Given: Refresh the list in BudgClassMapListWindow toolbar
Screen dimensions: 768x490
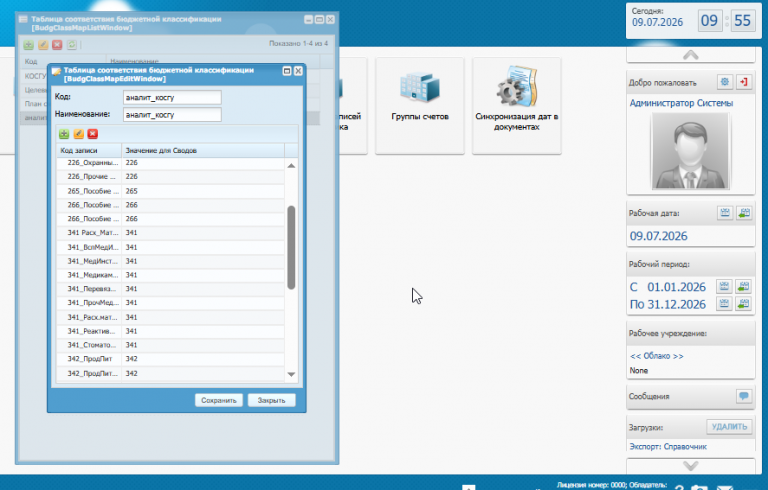Looking at the screenshot, I should click(72, 45).
